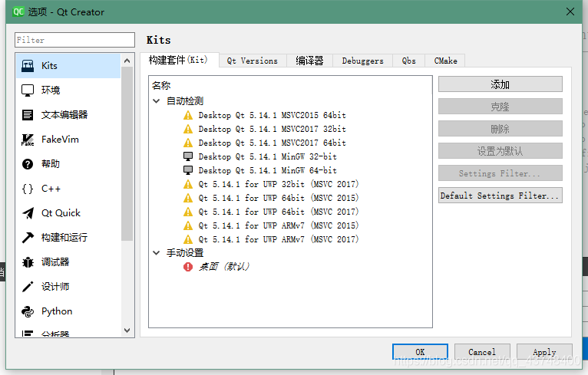Click category list scroll down arrow
588x375 pixels.
pyautogui.click(x=127, y=331)
